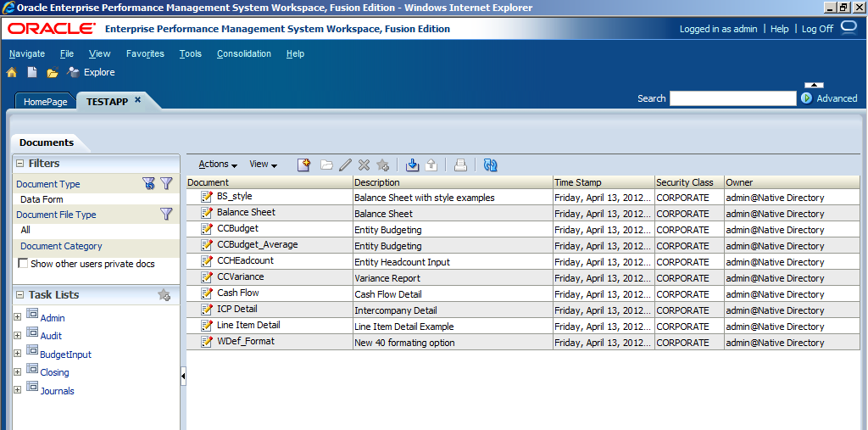The image size is (868, 430).
Task: Open the Closing task list link
Action: (x=55, y=372)
